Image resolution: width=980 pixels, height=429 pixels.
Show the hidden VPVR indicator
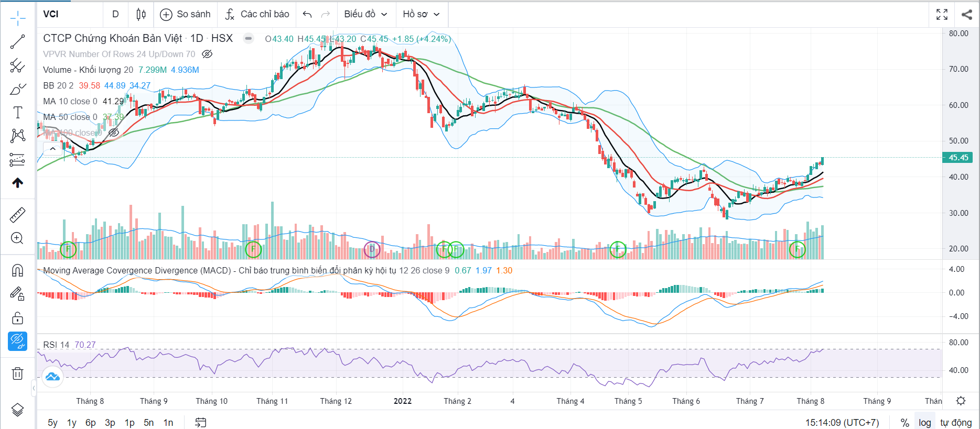point(207,54)
